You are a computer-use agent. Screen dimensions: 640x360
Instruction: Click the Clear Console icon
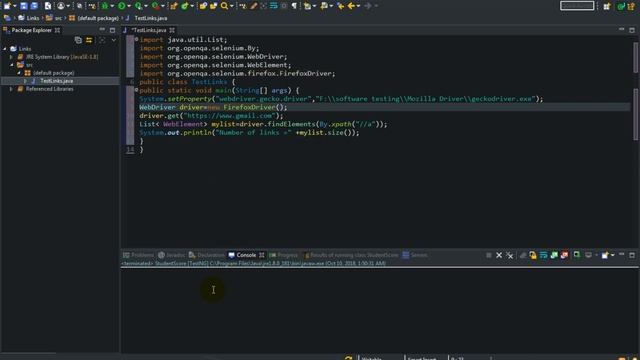[522, 255]
